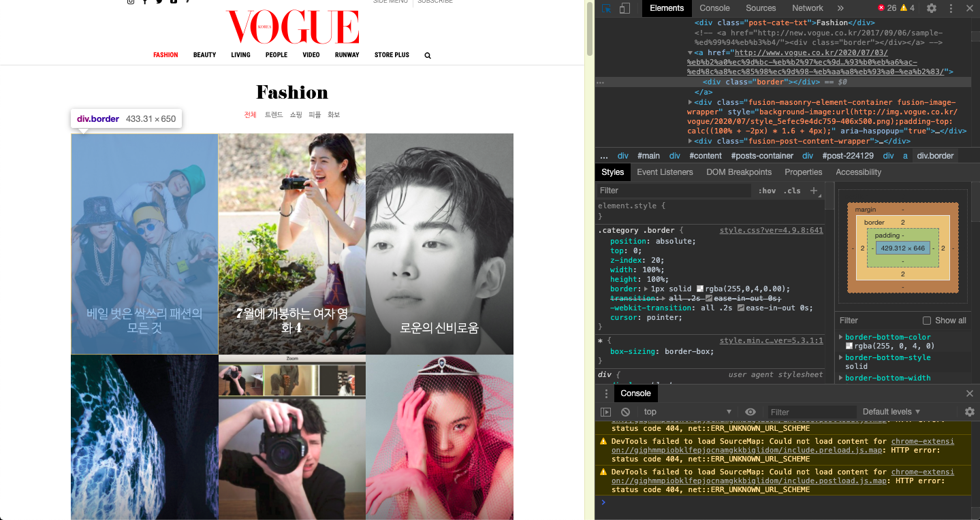Expand the border shorthand property triangle

[x=645, y=289]
